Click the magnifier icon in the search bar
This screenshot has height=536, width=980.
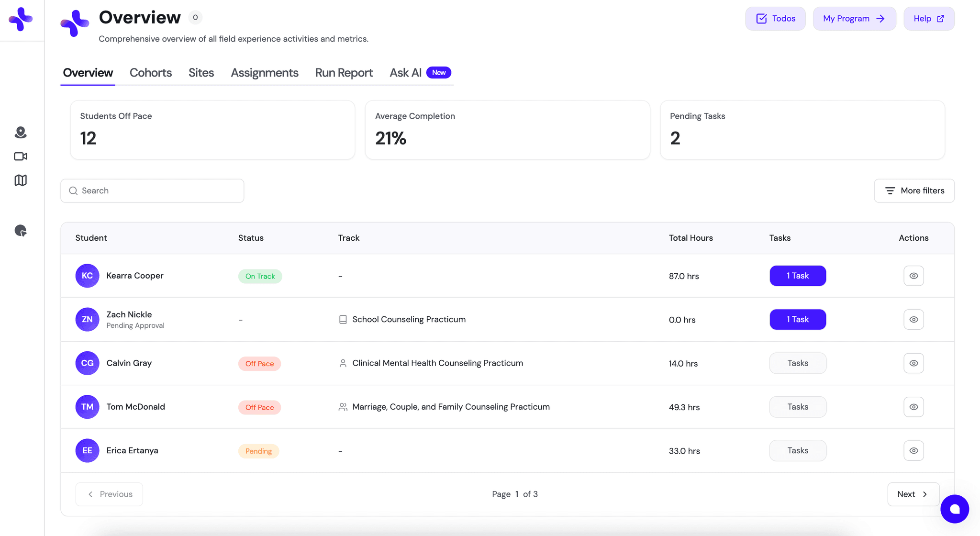click(73, 190)
